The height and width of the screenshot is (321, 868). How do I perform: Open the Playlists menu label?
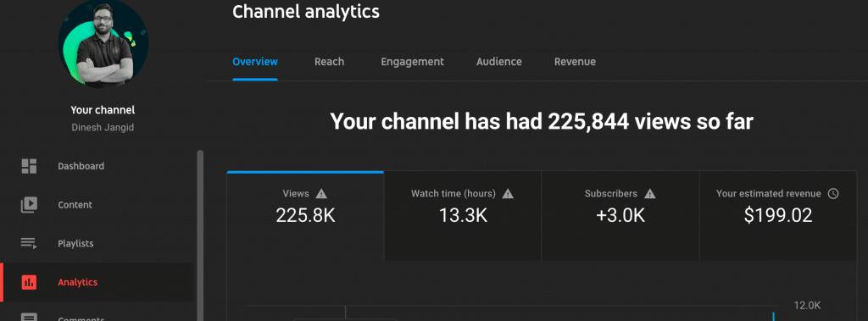75,244
